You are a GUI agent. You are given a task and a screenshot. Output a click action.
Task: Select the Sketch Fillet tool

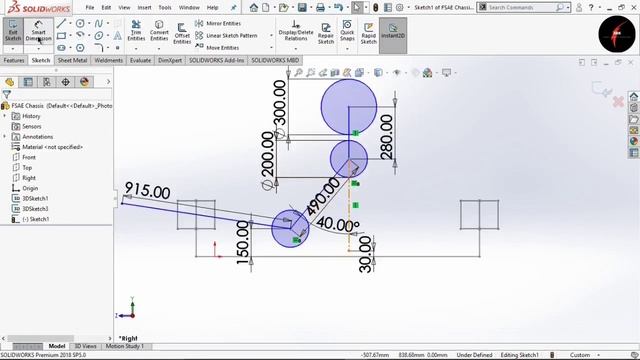(98, 48)
